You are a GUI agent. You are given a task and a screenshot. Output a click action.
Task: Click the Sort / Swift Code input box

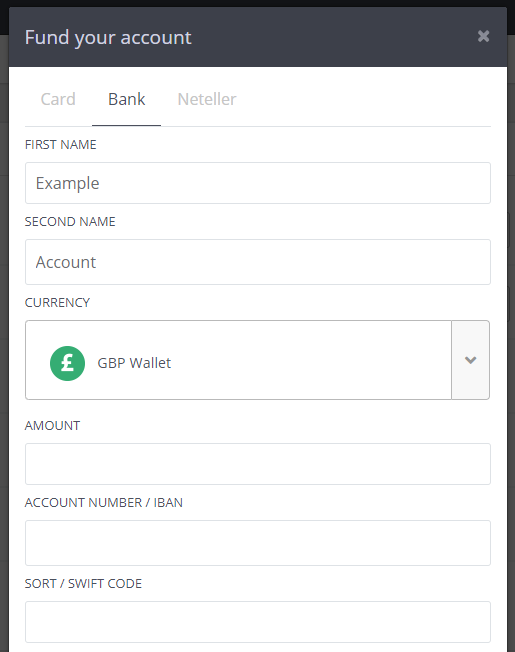click(258, 622)
